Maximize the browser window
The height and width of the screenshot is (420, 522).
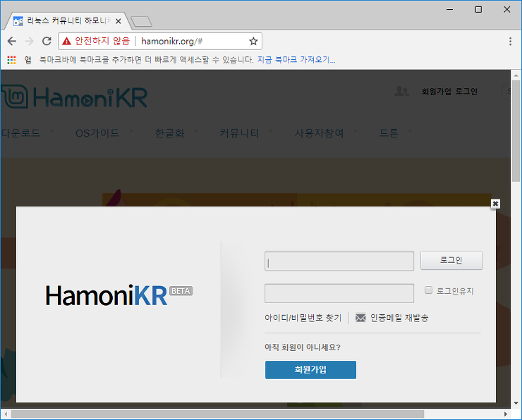pyautogui.click(x=478, y=10)
